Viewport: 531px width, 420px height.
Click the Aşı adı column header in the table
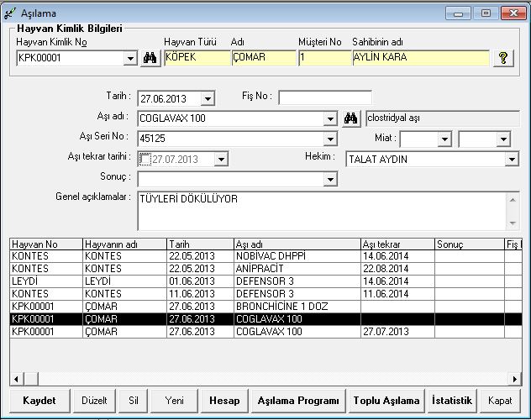coord(297,244)
